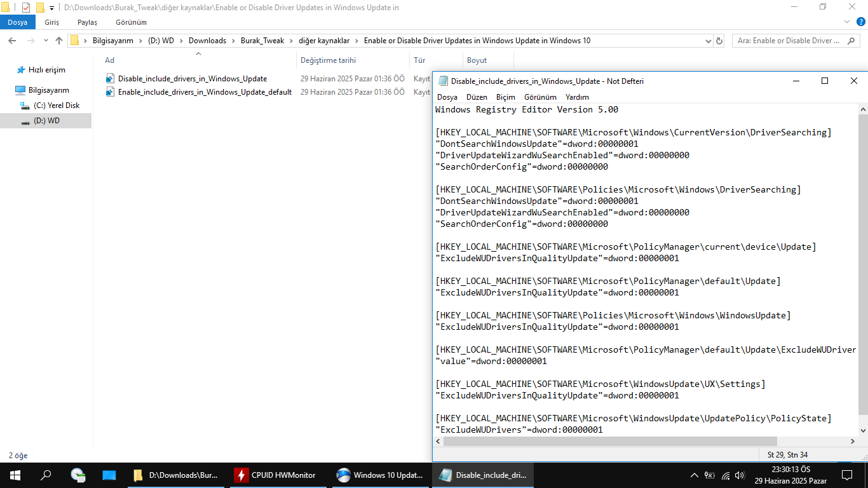
Task: Switch to Windows 10 Update taskbar app
Action: click(x=380, y=475)
